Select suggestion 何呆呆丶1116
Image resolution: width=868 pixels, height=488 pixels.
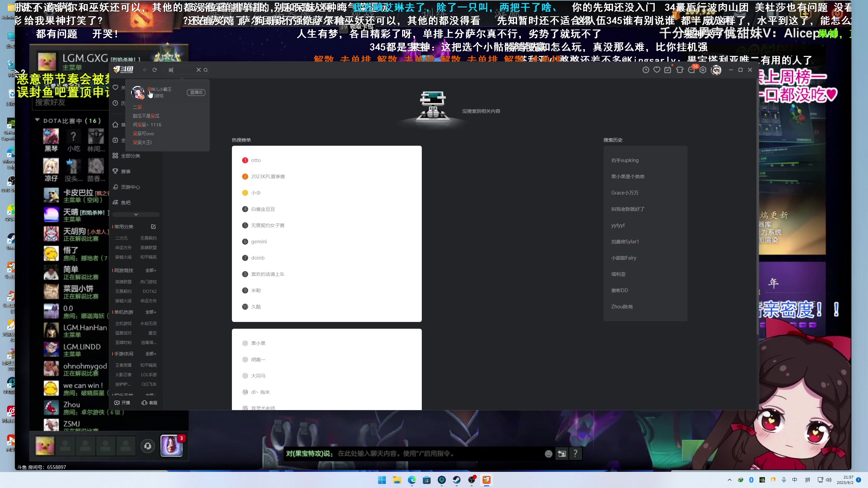pyautogui.click(x=147, y=125)
